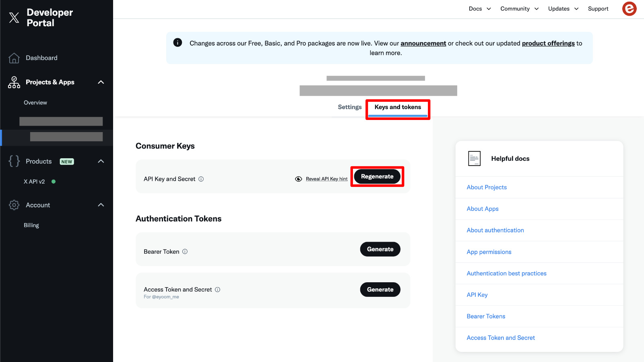This screenshot has width=644, height=362.
Task: Click the green status dot next to X API v2
Action: (54, 182)
